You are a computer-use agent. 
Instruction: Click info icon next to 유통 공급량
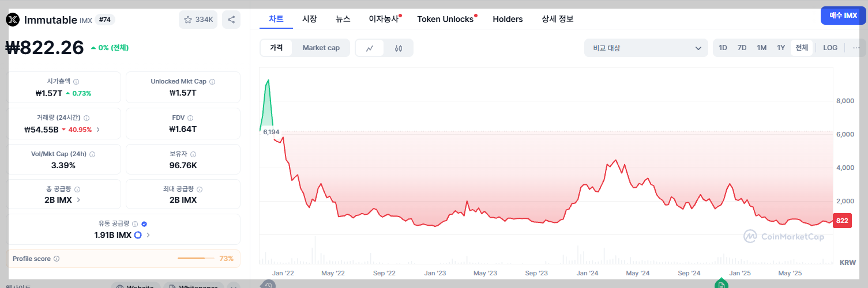135,224
